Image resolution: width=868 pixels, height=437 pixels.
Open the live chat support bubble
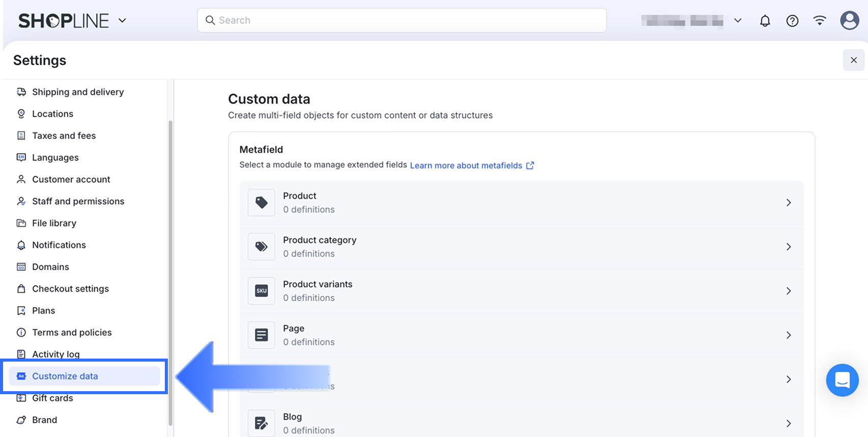coord(842,380)
